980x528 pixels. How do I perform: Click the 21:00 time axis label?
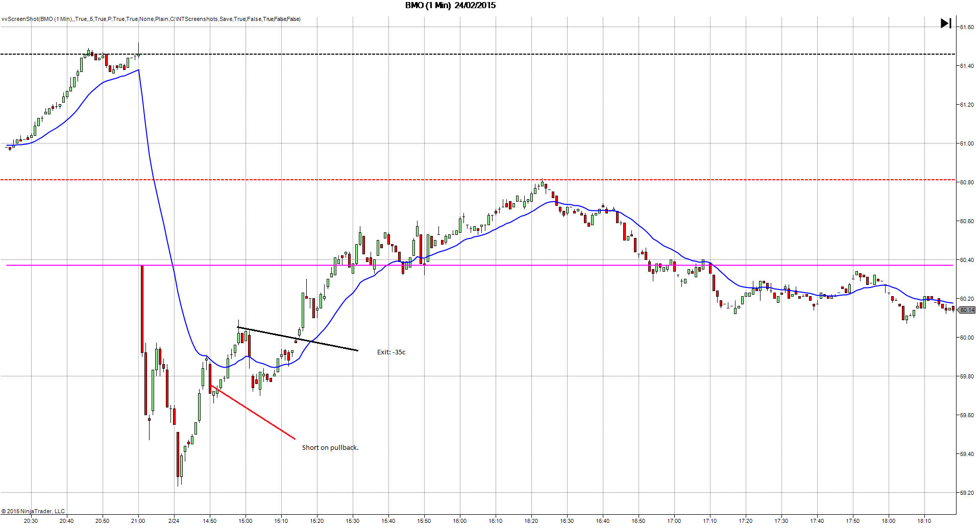[x=138, y=521]
